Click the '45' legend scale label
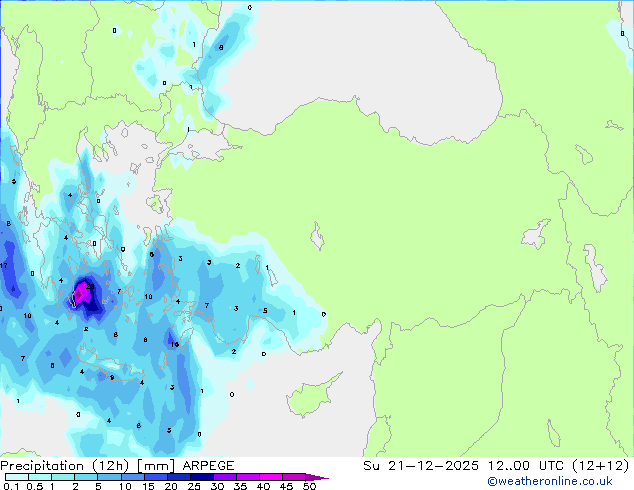 click(x=286, y=486)
